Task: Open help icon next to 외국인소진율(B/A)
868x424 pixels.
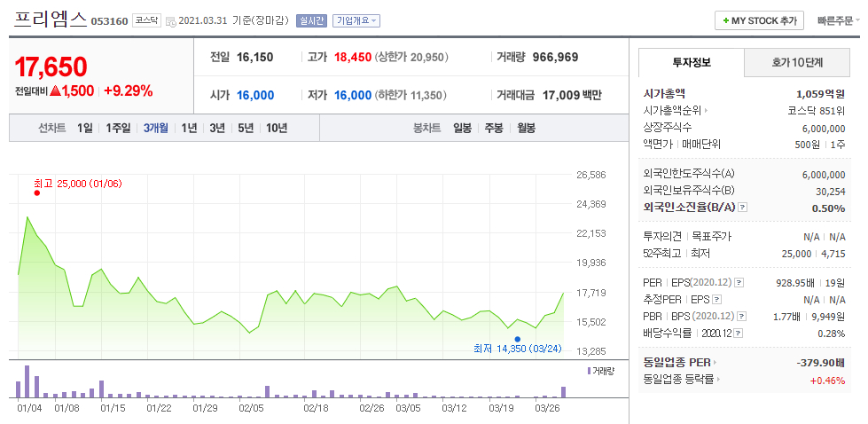Action: [743, 208]
